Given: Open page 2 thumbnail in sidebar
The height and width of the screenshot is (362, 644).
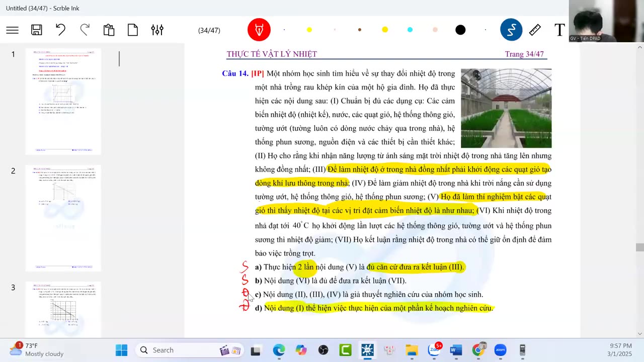Looking at the screenshot, I should 63,218.
